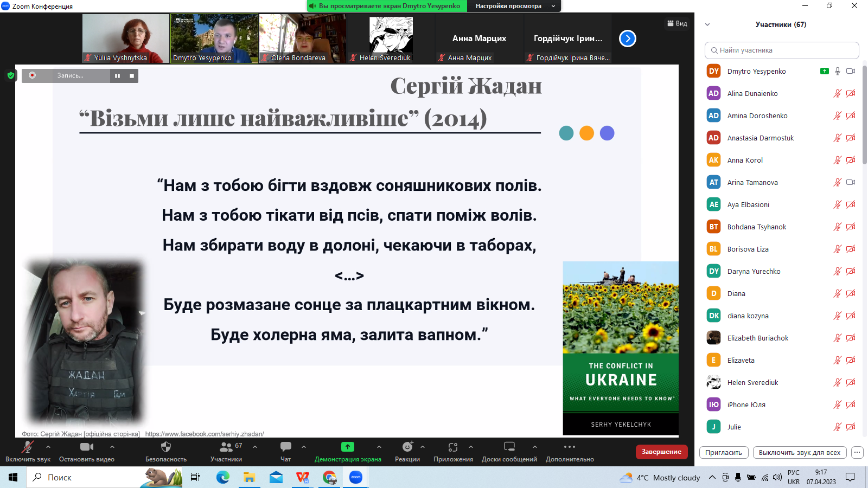Show next video thumbnails with blue arrow
The width and height of the screenshot is (868, 488).
(x=627, y=38)
